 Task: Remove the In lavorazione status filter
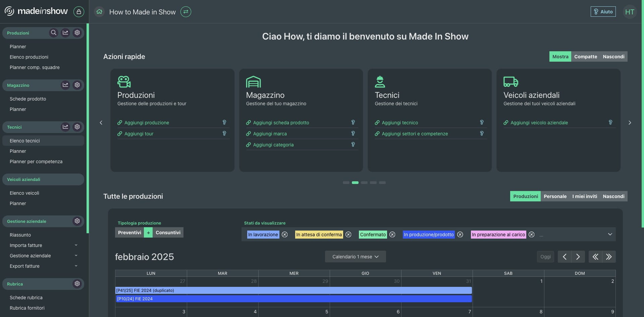click(x=285, y=235)
